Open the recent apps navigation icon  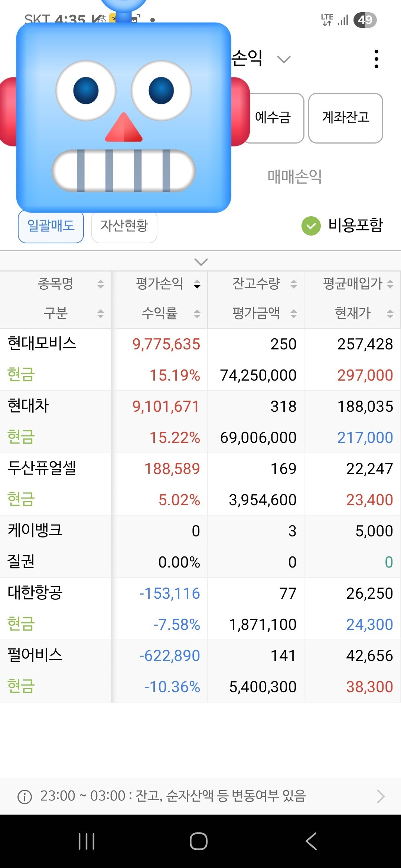click(87, 841)
